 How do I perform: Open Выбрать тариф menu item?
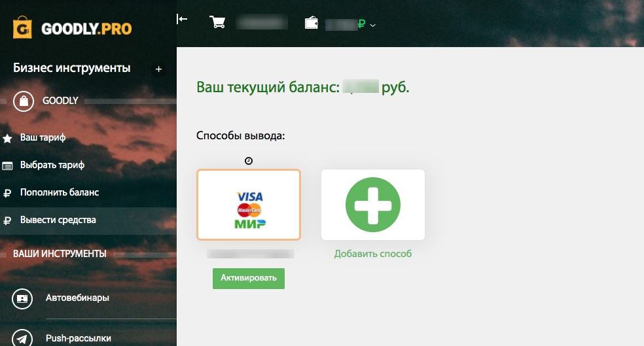click(52, 165)
